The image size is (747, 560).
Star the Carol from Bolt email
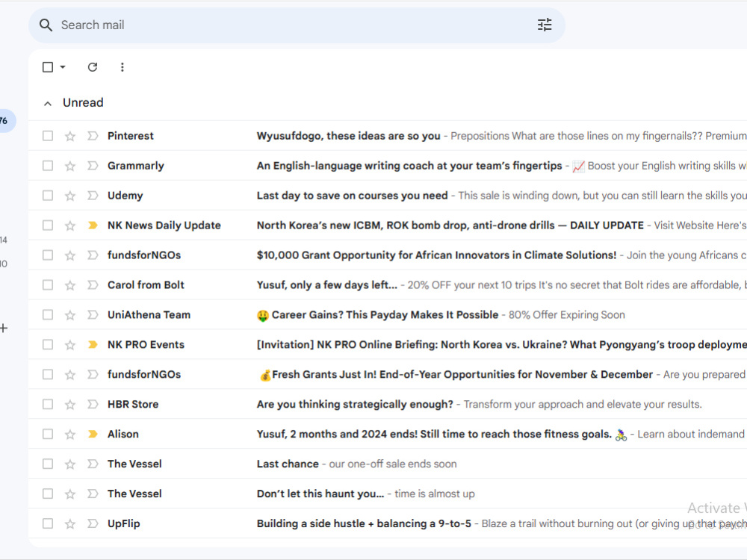pyautogui.click(x=70, y=285)
